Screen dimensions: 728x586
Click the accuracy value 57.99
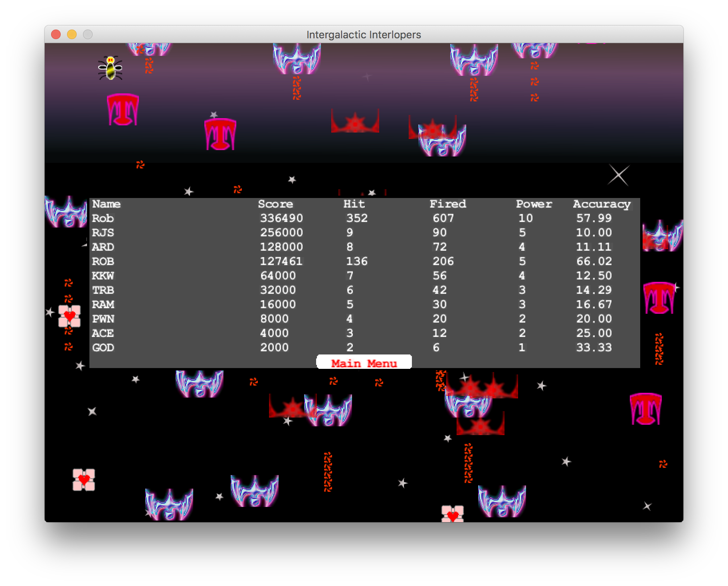point(594,218)
